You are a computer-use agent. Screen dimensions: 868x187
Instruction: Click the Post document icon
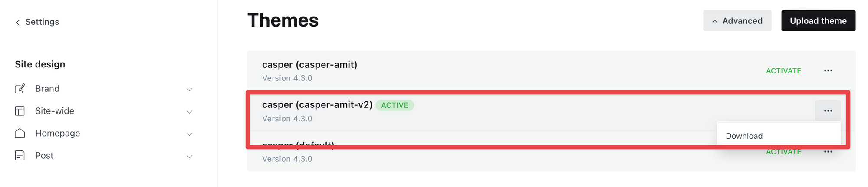[x=20, y=156]
